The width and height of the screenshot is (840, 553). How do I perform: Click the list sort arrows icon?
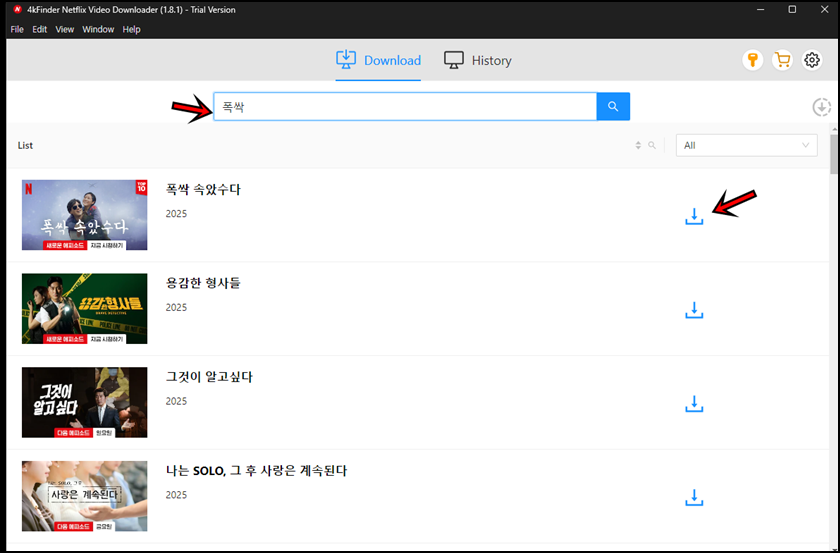click(x=638, y=145)
